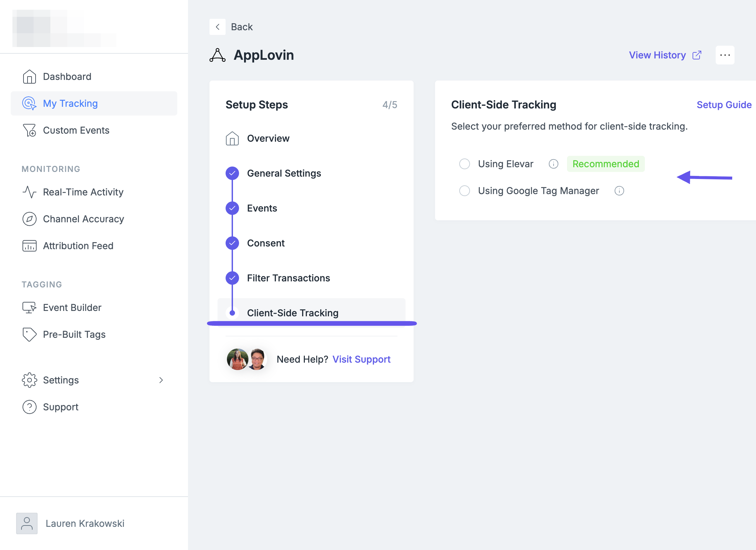Screen dimensions: 756x550
Task: Click the Recommended badge
Action: pos(606,164)
